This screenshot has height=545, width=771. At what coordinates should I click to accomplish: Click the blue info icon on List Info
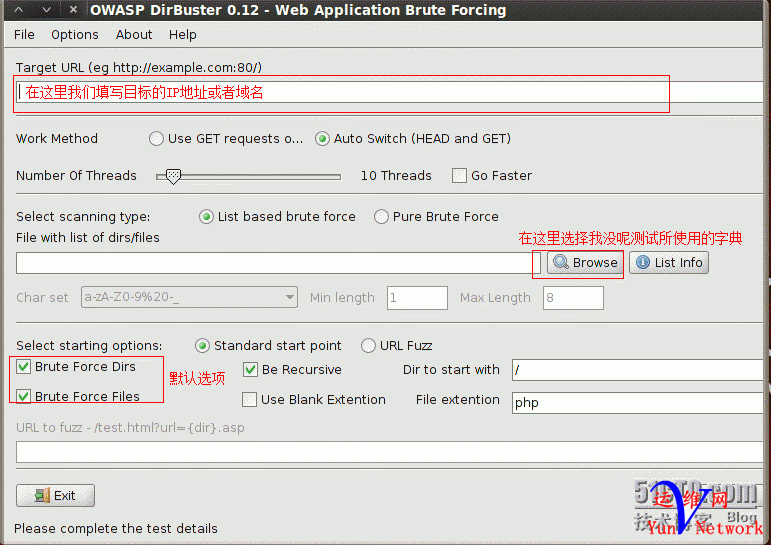pyautogui.click(x=643, y=263)
